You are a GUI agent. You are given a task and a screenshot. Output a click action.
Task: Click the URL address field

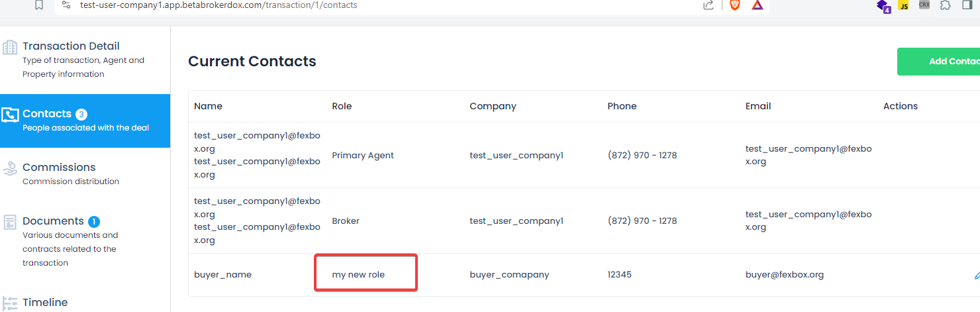[x=384, y=5]
